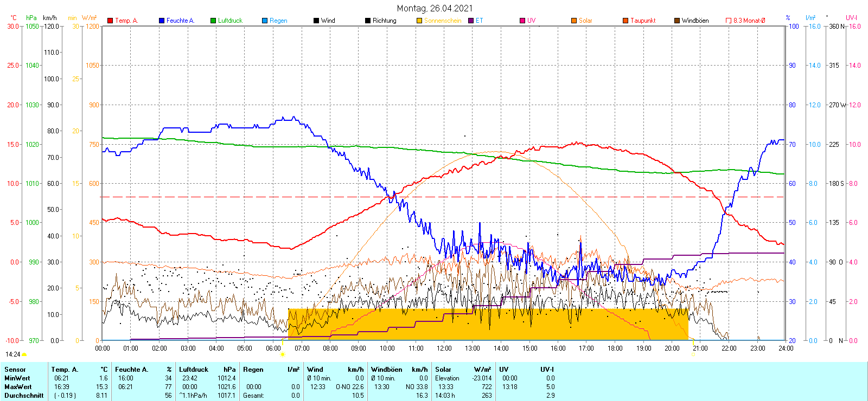The image size is (868, 401).
Task: Click the maximum solar value 722
Action: pyautogui.click(x=487, y=387)
